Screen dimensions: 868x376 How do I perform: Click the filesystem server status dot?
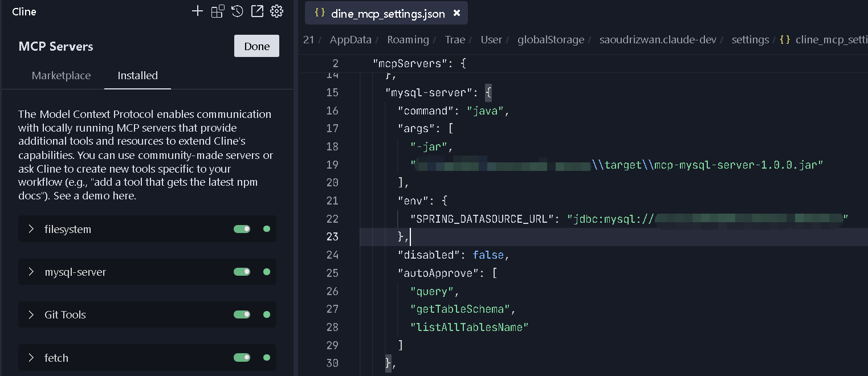(266, 229)
